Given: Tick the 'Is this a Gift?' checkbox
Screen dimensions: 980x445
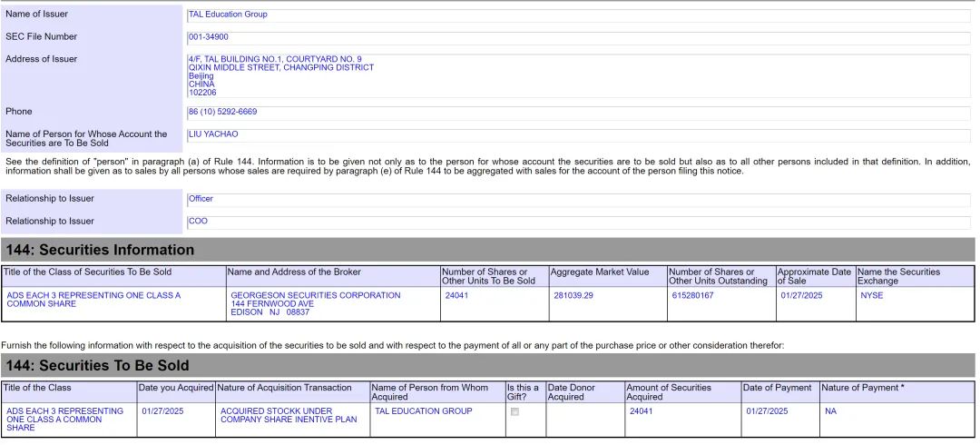Looking at the screenshot, I should coord(514,411).
